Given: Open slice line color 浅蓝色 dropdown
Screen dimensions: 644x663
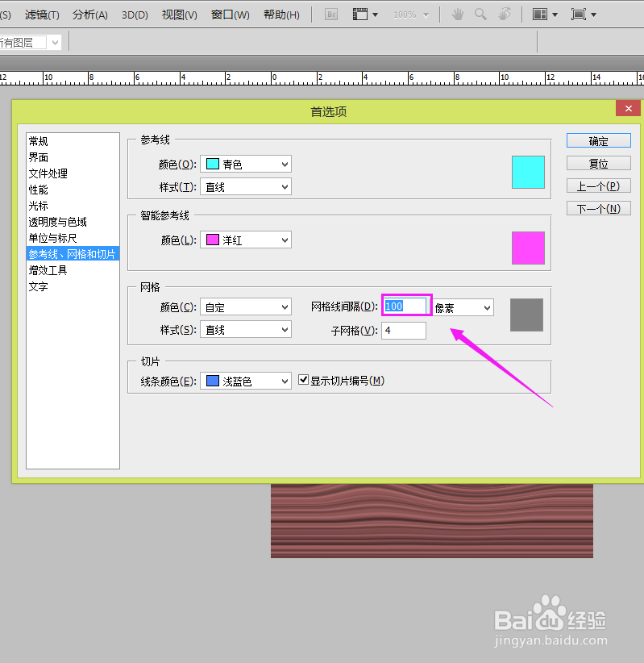Looking at the screenshot, I should (x=246, y=381).
